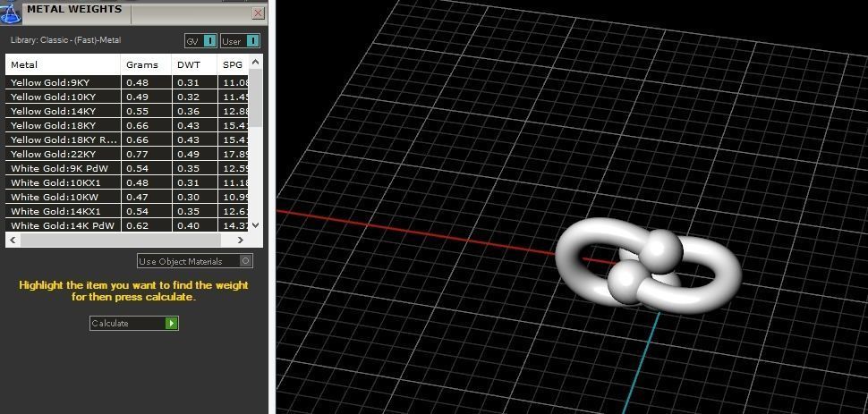Click the 0.30 DWT value for 10KW
This screenshot has height=414, width=868.
click(188, 197)
